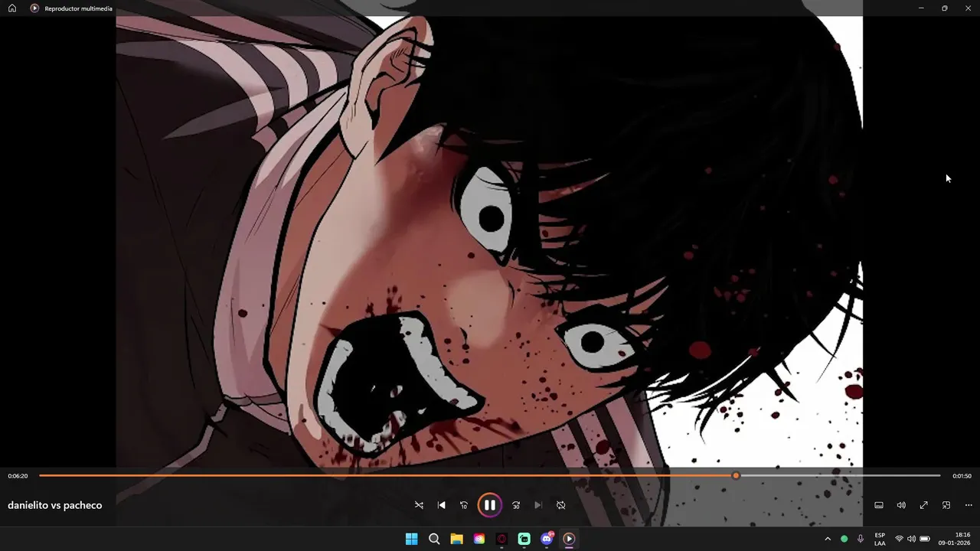The height and width of the screenshot is (551, 980).
Task: Open the player volume control
Action: (x=901, y=505)
